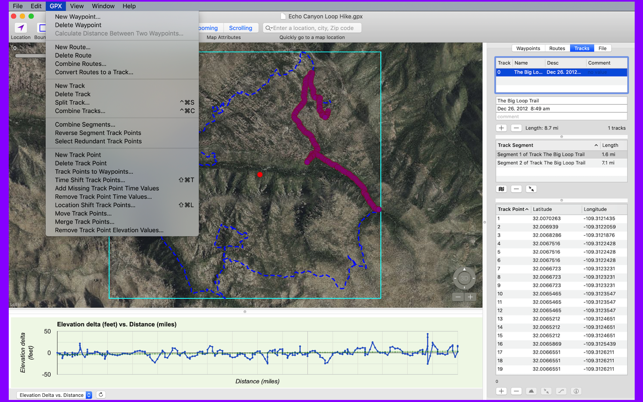Click the move track points arrows icon
Screen dimensions: 643x402
pyautogui.click(x=546, y=391)
